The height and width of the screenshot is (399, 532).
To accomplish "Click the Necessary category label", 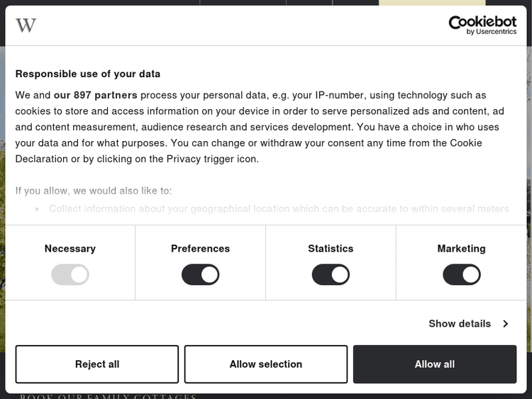I will click(x=70, y=249).
